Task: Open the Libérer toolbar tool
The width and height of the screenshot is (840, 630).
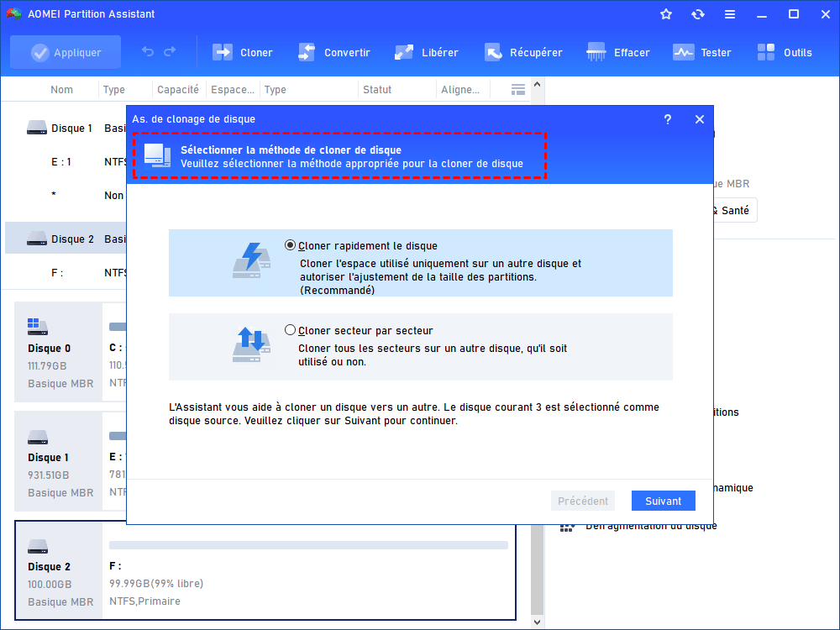Action: point(427,52)
